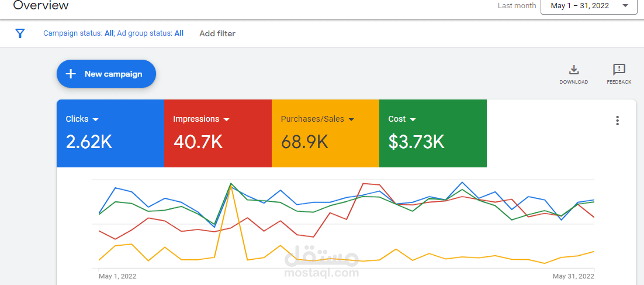This screenshot has width=644, height=285.
Task: Click the filter funnel icon
Action: pos(20,33)
